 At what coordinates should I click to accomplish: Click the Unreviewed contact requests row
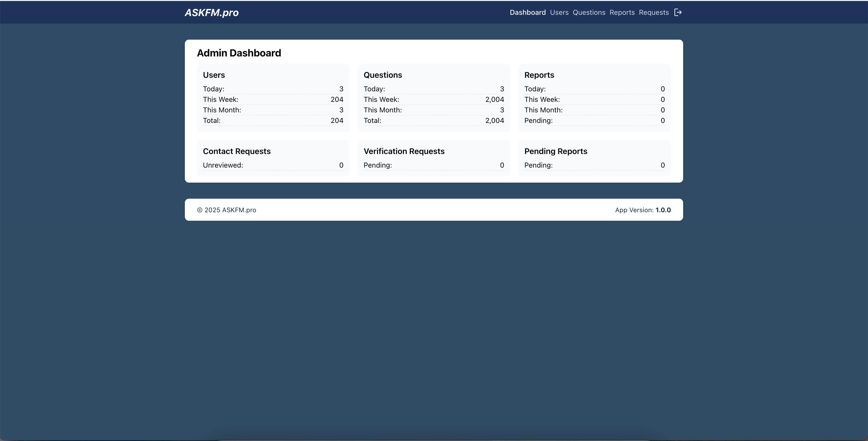tap(273, 165)
